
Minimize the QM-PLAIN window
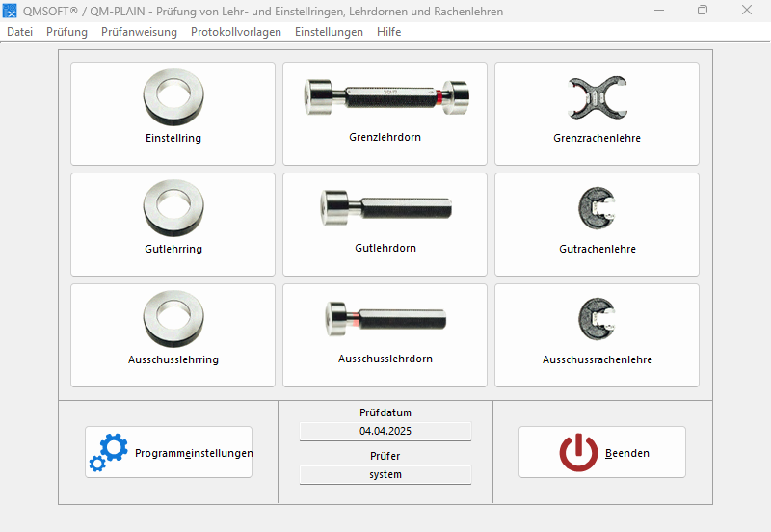659,11
